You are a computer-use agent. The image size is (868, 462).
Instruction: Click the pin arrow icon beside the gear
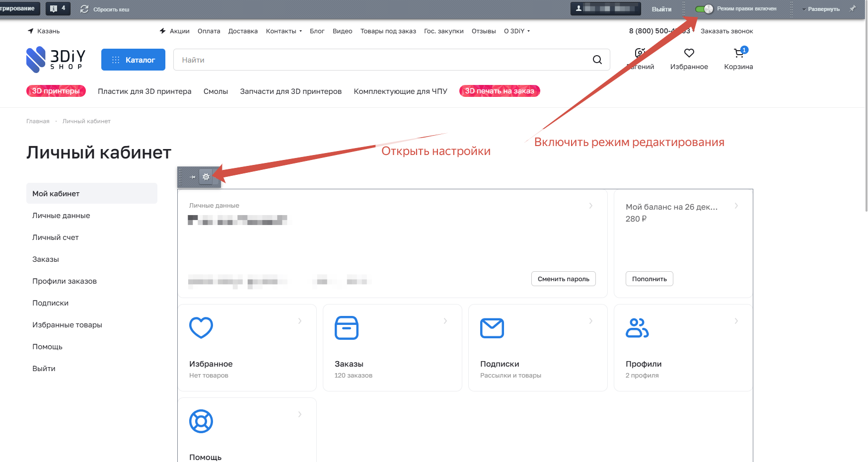(x=192, y=177)
